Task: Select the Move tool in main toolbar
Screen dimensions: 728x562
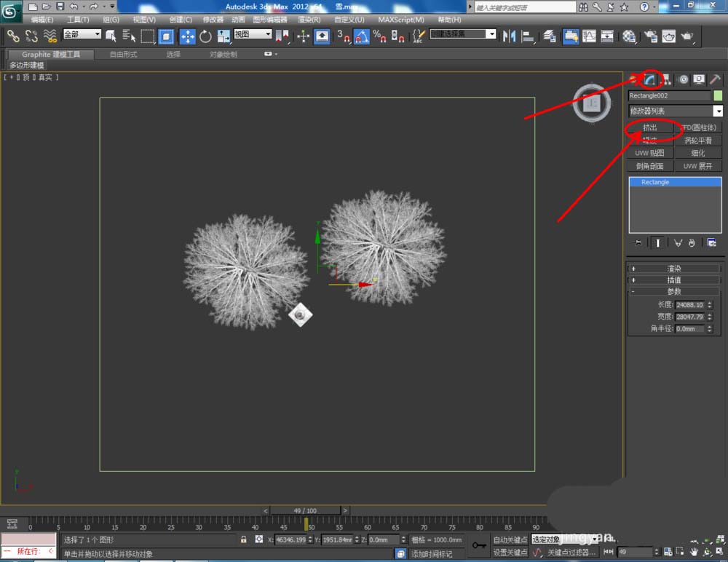Action: [187, 36]
